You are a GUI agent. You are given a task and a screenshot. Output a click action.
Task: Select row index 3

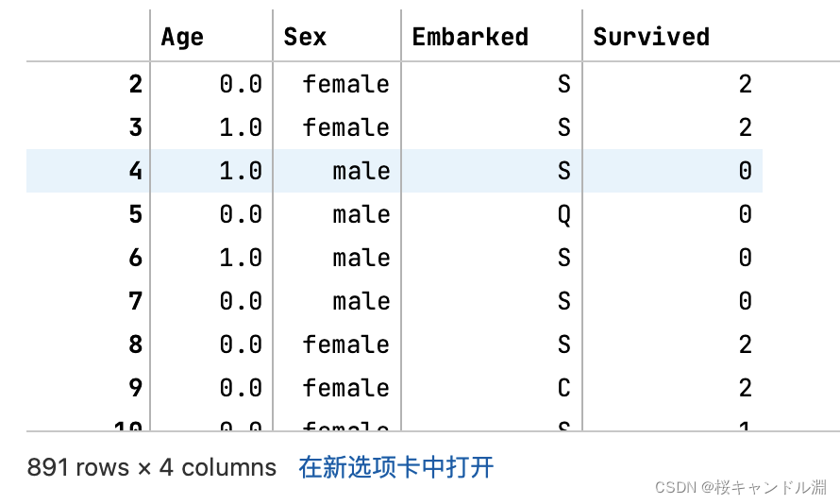[x=135, y=127]
